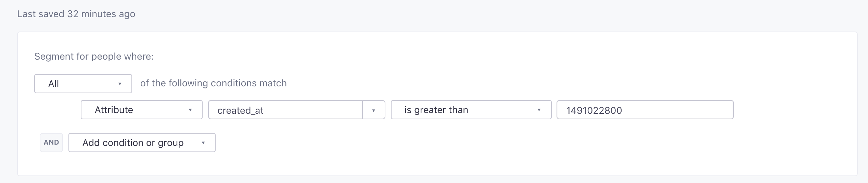
Task: Click the AND operator badge
Action: tap(51, 143)
